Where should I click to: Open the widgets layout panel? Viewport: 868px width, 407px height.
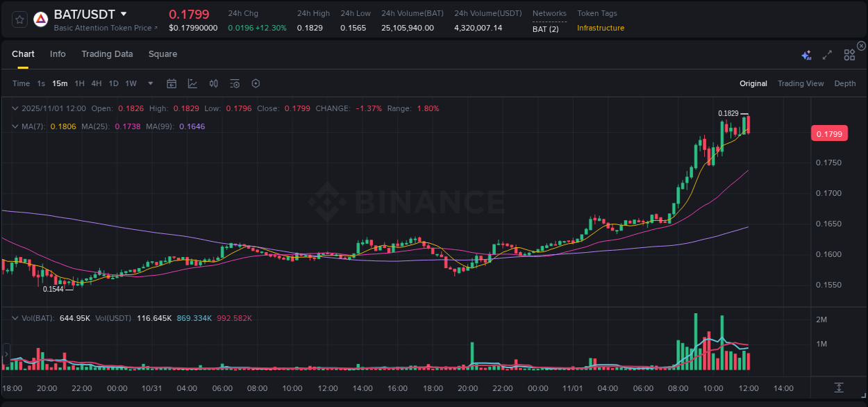coord(849,54)
